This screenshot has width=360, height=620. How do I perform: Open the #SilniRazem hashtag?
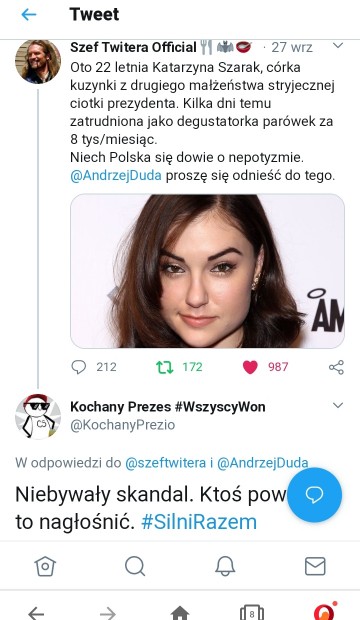coord(199,522)
